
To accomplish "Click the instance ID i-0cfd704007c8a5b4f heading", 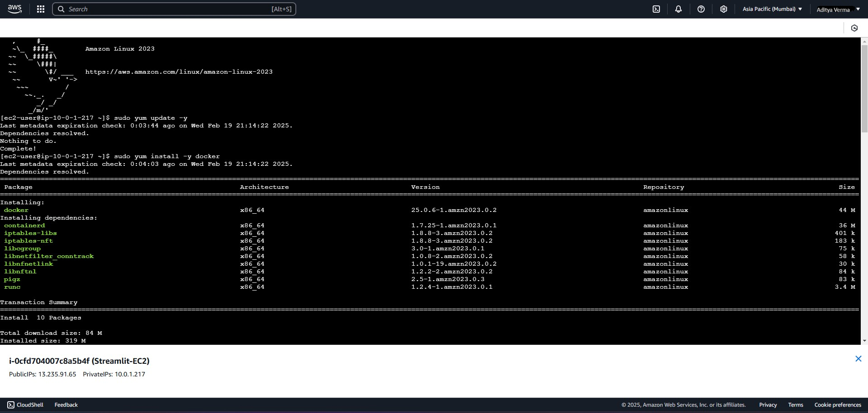I will (x=79, y=361).
